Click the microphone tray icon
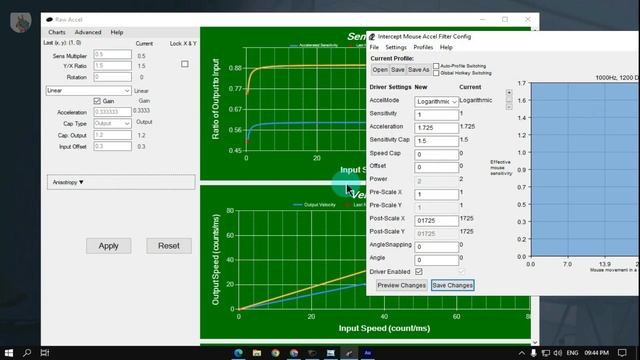This screenshot has height=360, width=640. pyautogui.click(x=533, y=353)
